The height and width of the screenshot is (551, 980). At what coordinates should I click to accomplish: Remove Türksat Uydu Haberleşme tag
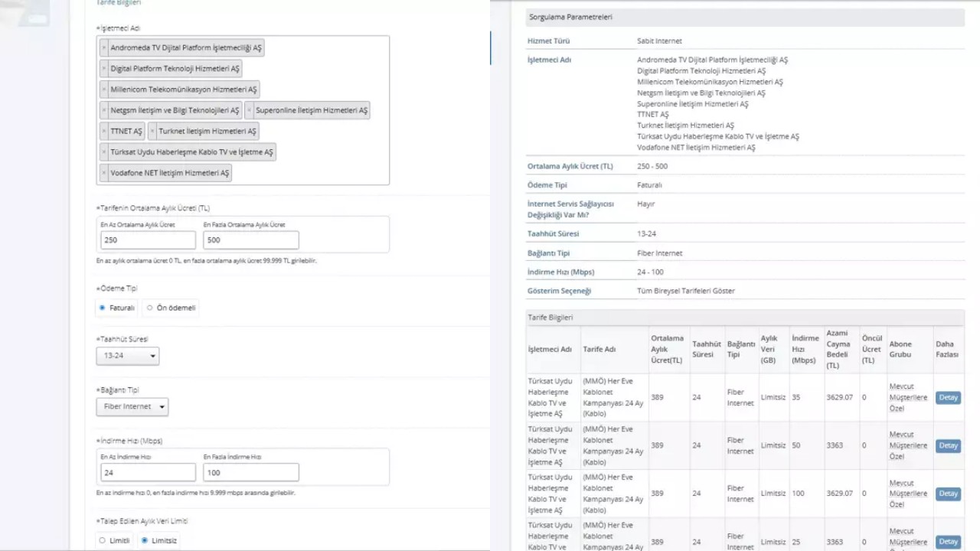(x=104, y=152)
